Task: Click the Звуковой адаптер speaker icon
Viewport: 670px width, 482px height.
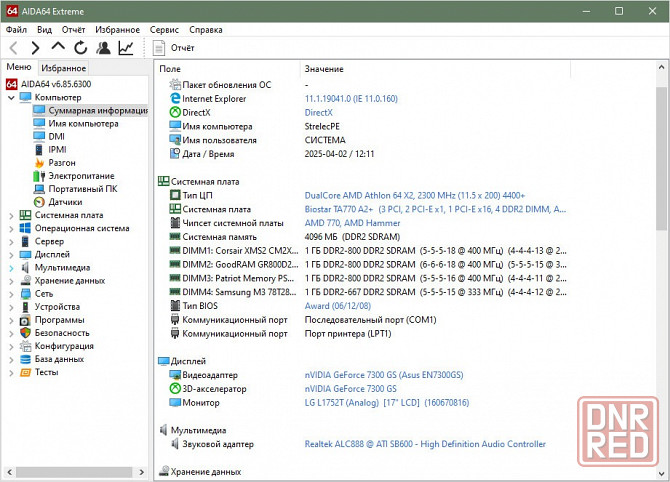Action: pos(175,444)
